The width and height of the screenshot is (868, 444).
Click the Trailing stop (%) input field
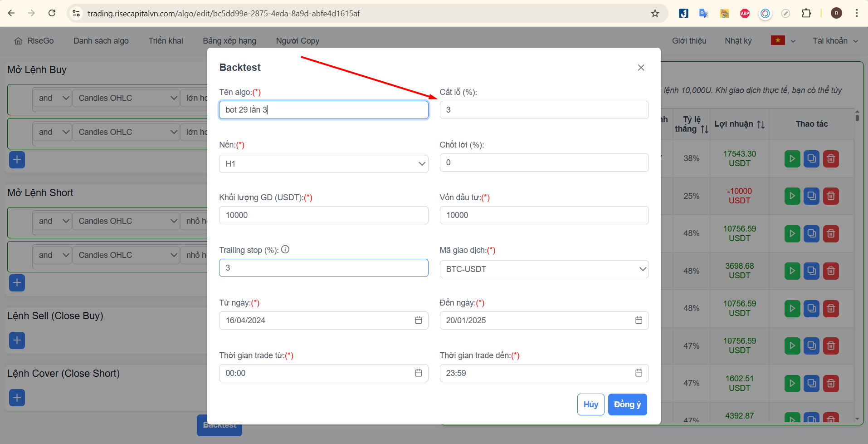[324, 268]
